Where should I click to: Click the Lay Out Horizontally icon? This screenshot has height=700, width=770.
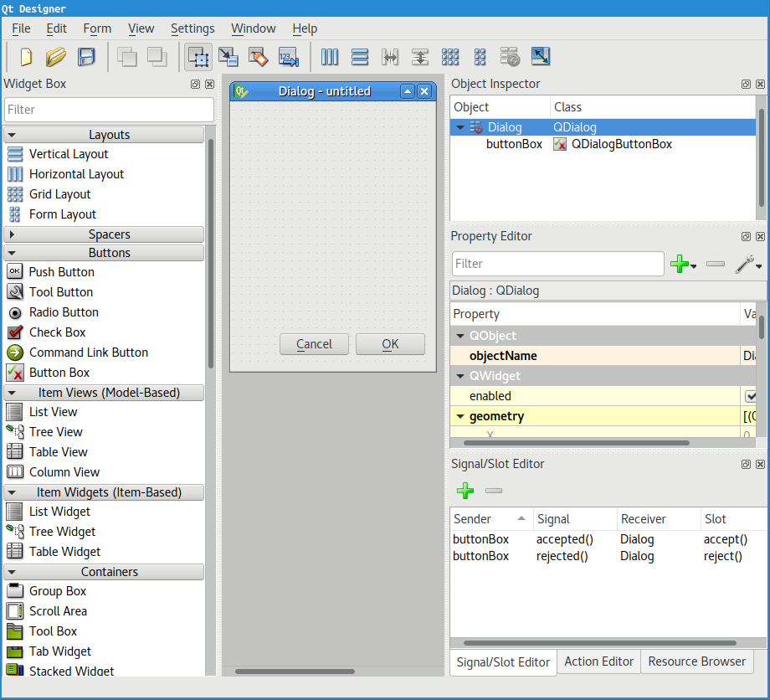[330, 57]
